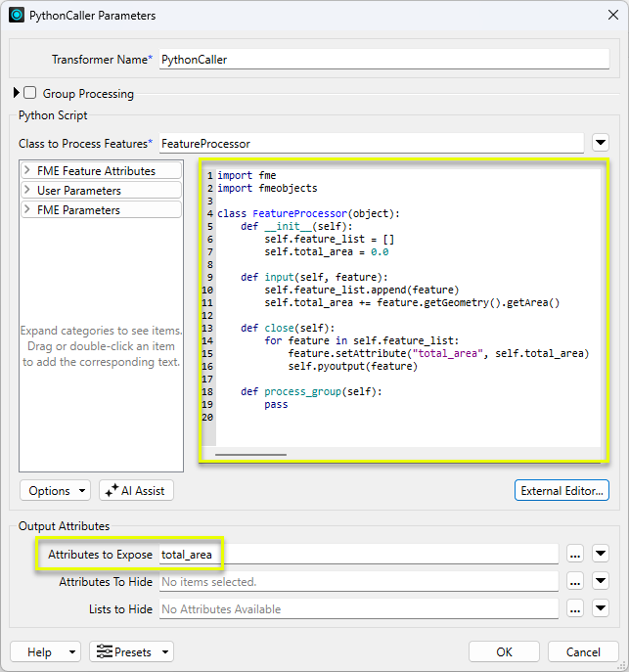Expand the User Parameters category
The image size is (629, 672).
27,190
